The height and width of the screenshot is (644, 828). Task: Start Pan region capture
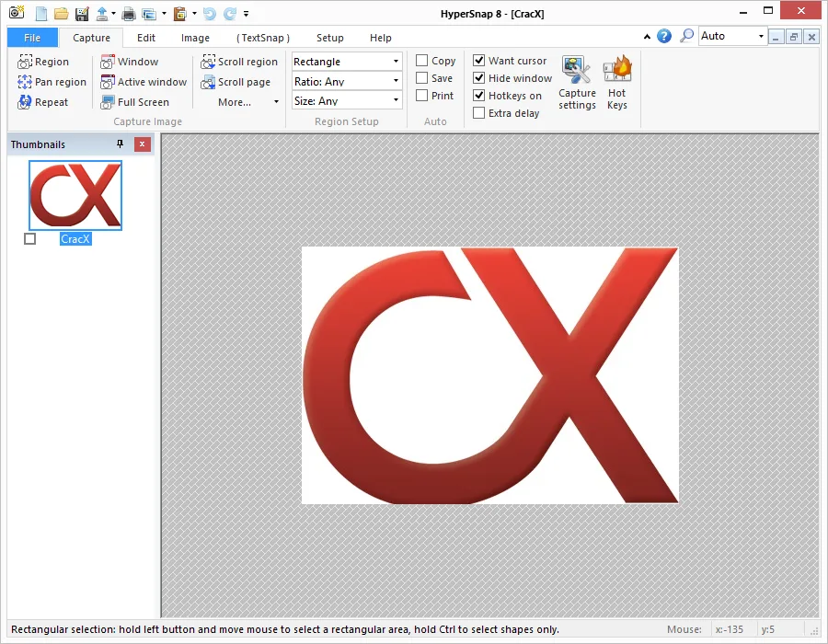coord(52,82)
